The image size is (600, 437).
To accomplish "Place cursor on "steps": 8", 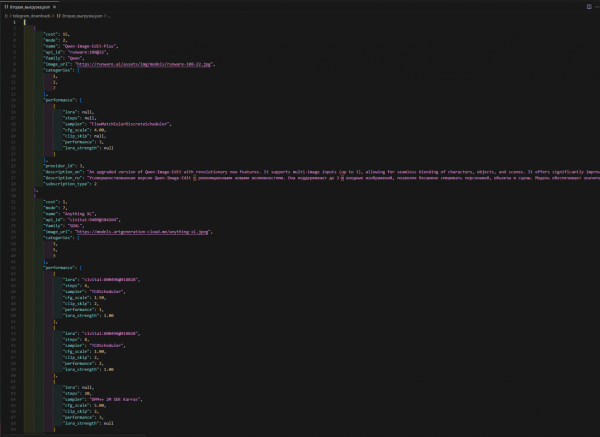I will click(x=76, y=339).
